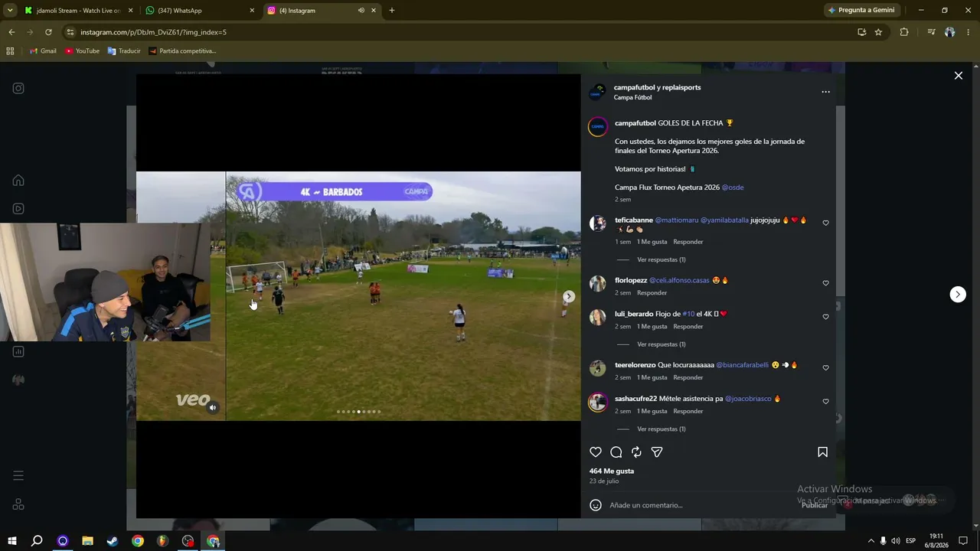This screenshot has height=551, width=980.
Task: Open campafutbol avatar beside the caption
Action: pyautogui.click(x=598, y=126)
